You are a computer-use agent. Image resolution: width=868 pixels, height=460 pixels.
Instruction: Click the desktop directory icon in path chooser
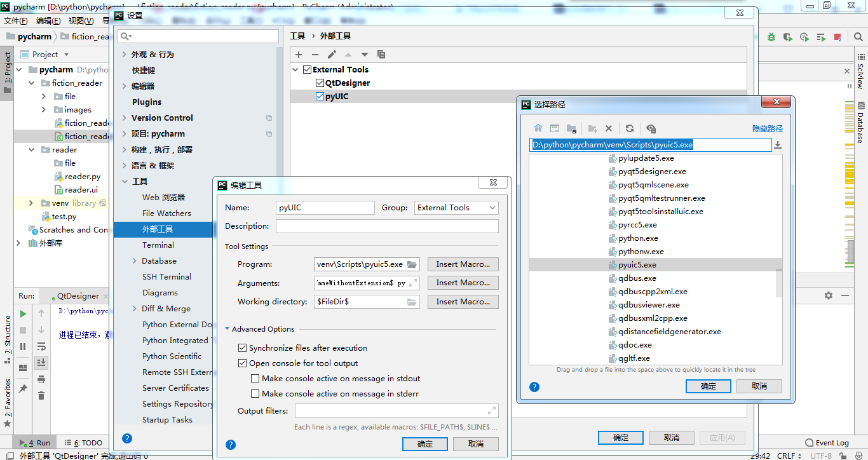[555, 128]
